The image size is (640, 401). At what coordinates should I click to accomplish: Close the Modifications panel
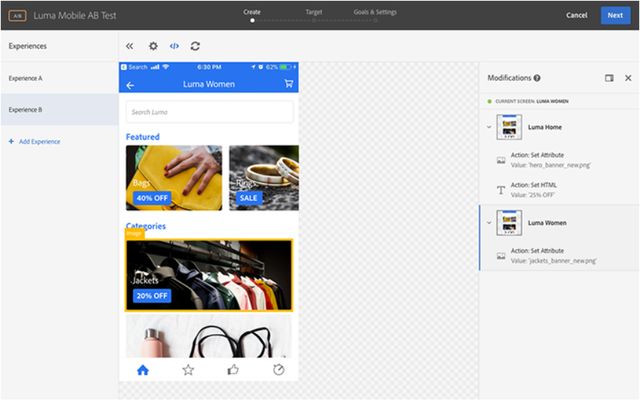[x=628, y=78]
